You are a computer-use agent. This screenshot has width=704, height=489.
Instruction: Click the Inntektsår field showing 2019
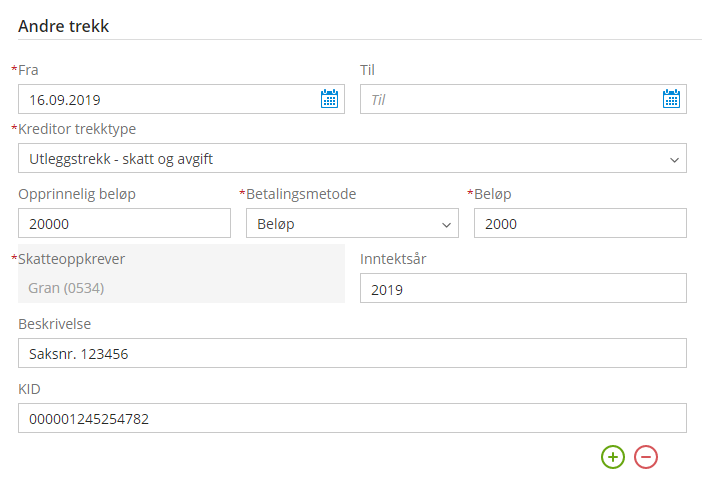pyautogui.click(x=523, y=288)
